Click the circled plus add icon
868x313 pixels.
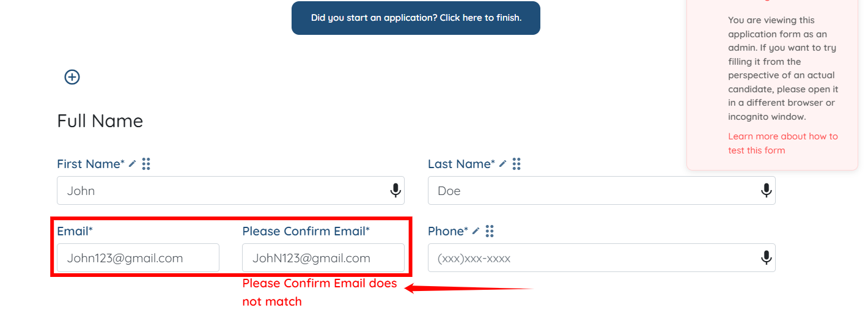[x=72, y=77]
